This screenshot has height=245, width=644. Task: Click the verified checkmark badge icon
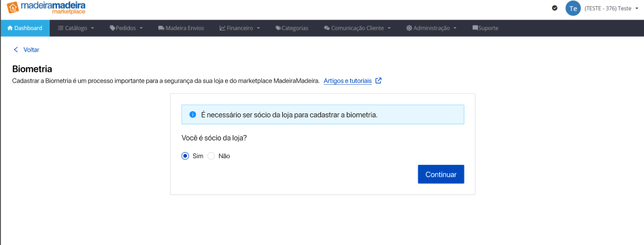point(554,7)
